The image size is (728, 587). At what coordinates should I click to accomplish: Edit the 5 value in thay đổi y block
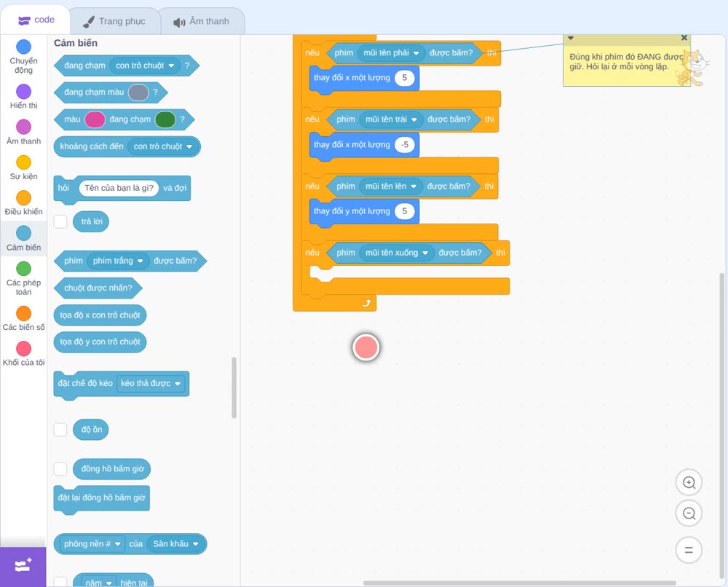tap(404, 211)
